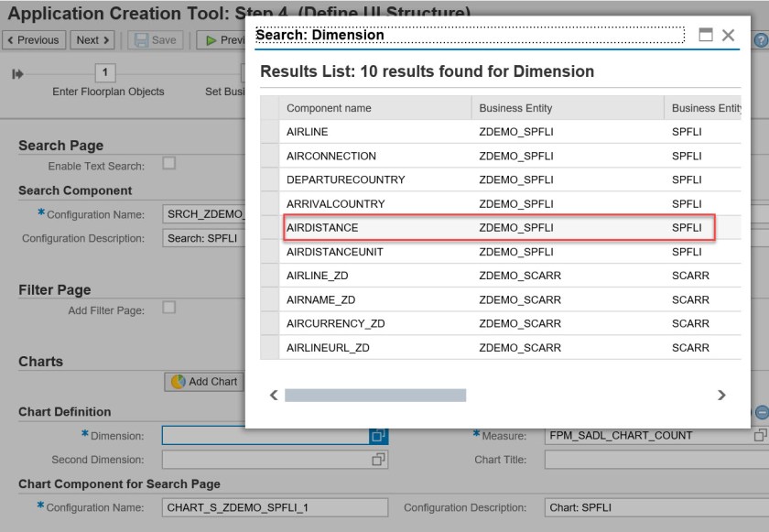Close the Search: Dimension dialog
This screenshot has height=532, width=769.
pyautogui.click(x=729, y=35)
